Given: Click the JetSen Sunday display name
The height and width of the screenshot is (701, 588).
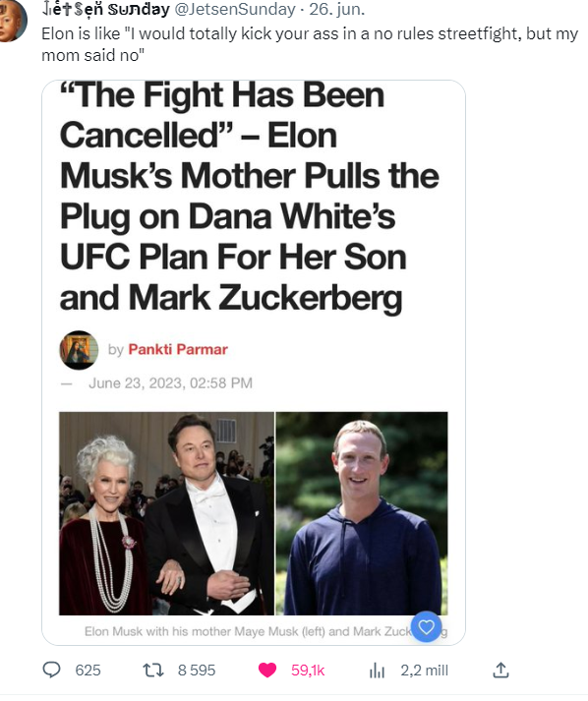Looking at the screenshot, I should (105, 10).
